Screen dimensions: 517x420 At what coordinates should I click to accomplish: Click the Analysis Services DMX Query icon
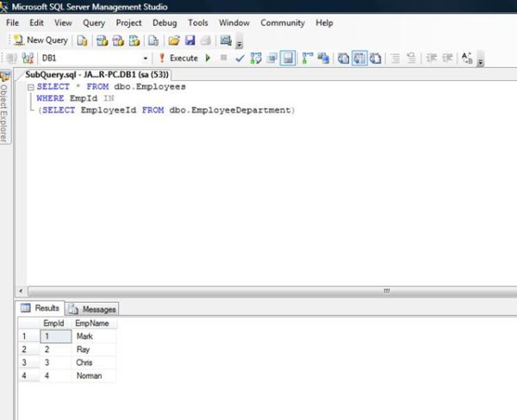click(x=118, y=40)
